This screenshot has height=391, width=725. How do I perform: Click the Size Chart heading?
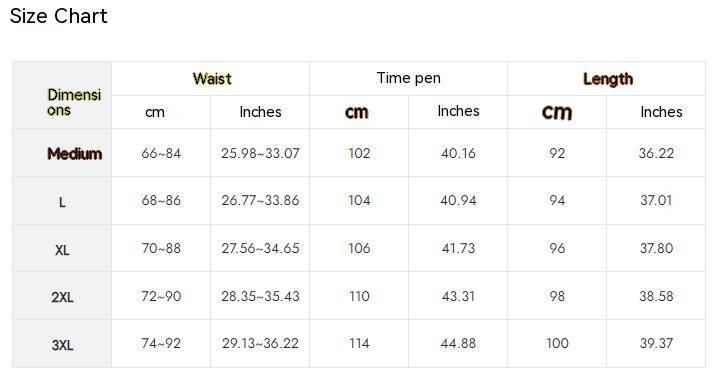(x=59, y=16)
